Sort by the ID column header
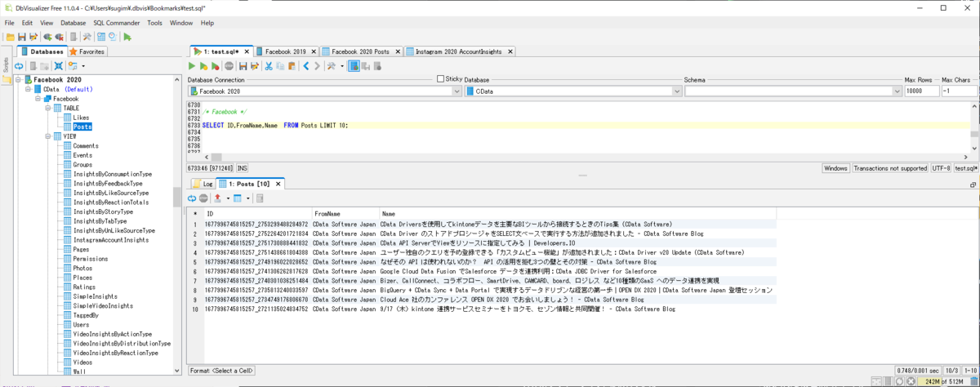This screenshot has height=387, width=980. tap(257, 214)
